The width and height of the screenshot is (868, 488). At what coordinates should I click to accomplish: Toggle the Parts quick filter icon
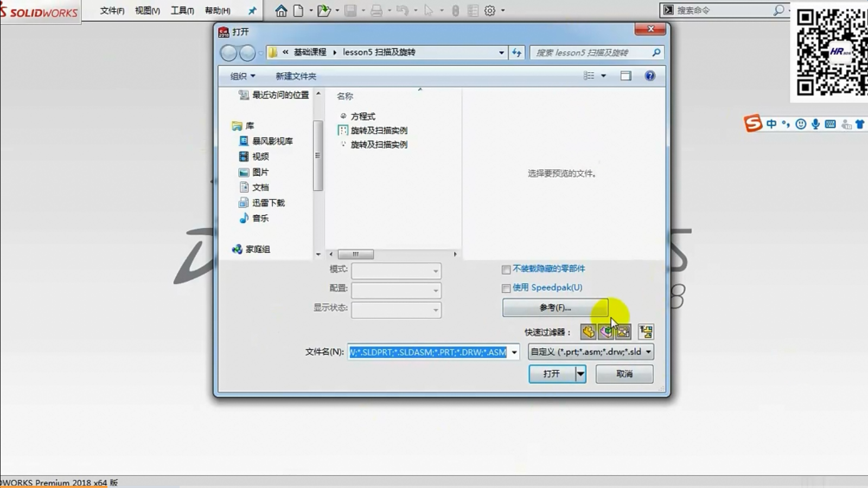click(x=588, y=332)
